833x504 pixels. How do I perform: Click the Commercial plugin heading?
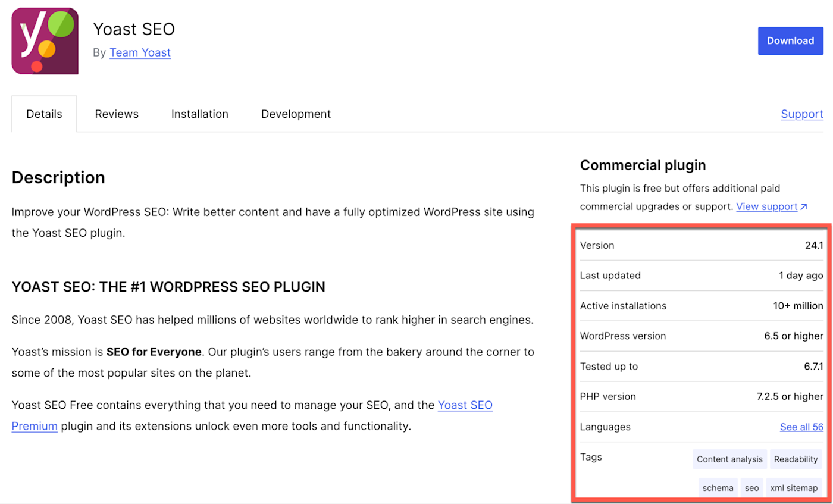(x=643, y=165)
